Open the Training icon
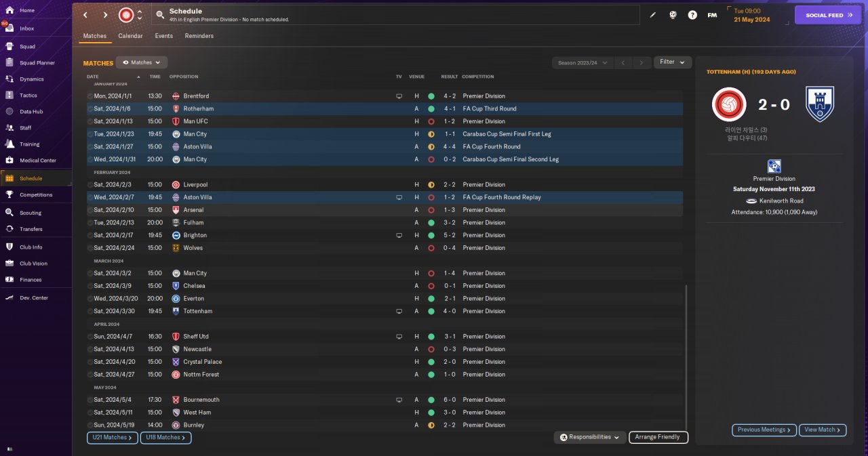Viewport: 868px width, 456px height. (x=9, y=144)
